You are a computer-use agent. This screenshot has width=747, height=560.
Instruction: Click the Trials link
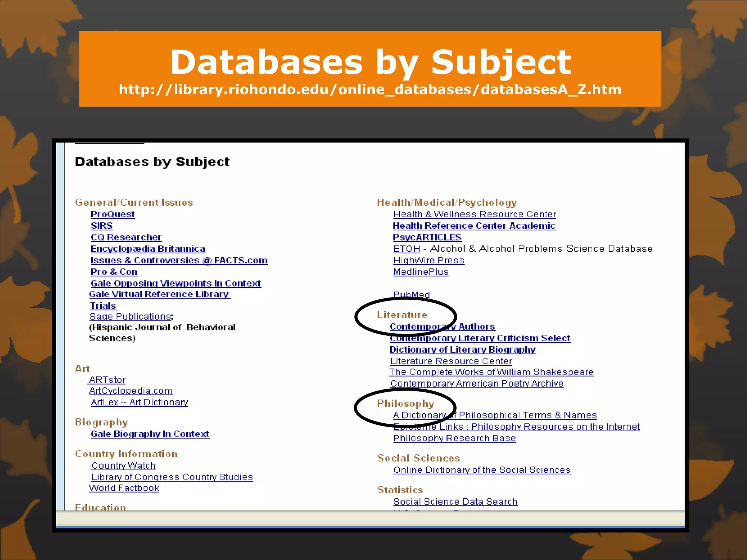[103, 306]
